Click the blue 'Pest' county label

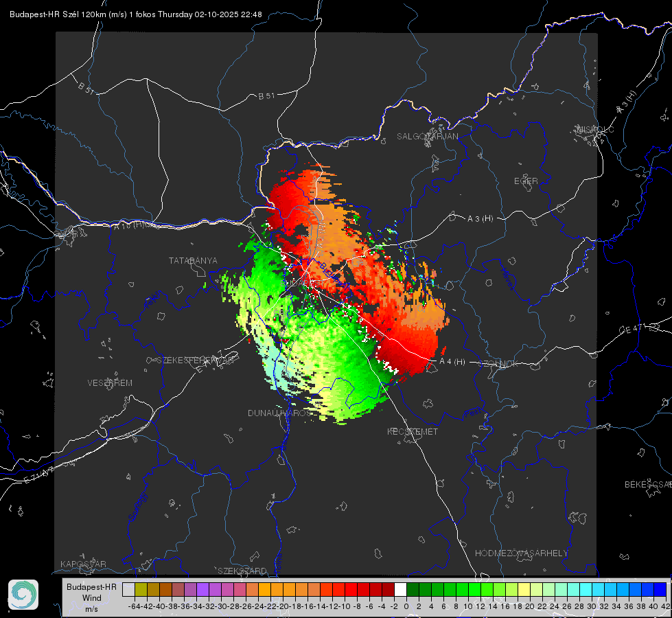(x=472, y=413)
